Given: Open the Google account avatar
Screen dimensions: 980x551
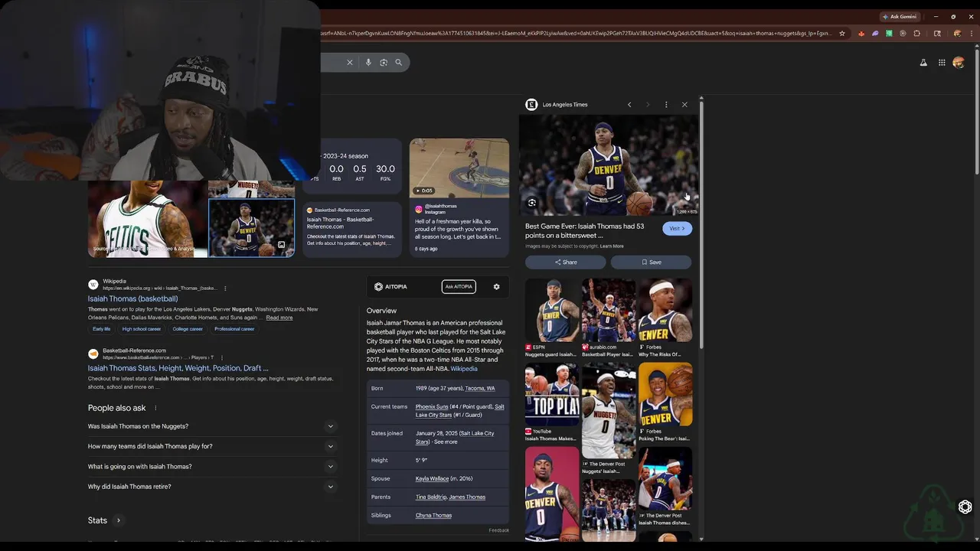Looking at the screenshot, I should click(x=959, y=63).
